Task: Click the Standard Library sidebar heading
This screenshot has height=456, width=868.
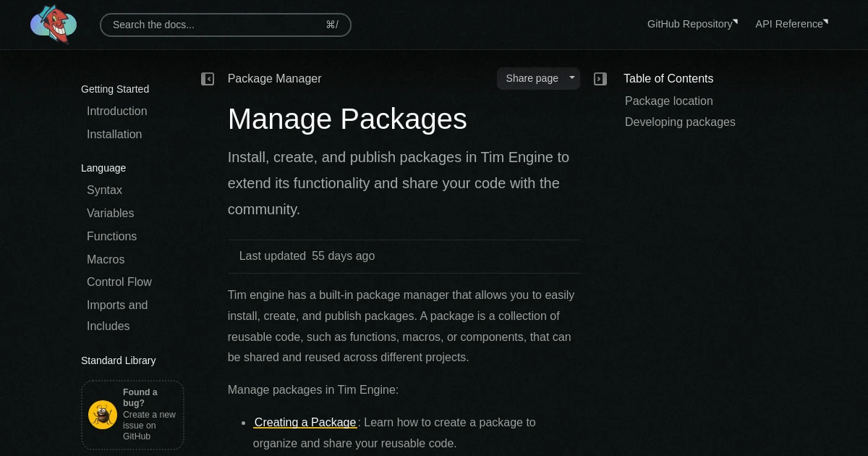Action: pos(119,360)
